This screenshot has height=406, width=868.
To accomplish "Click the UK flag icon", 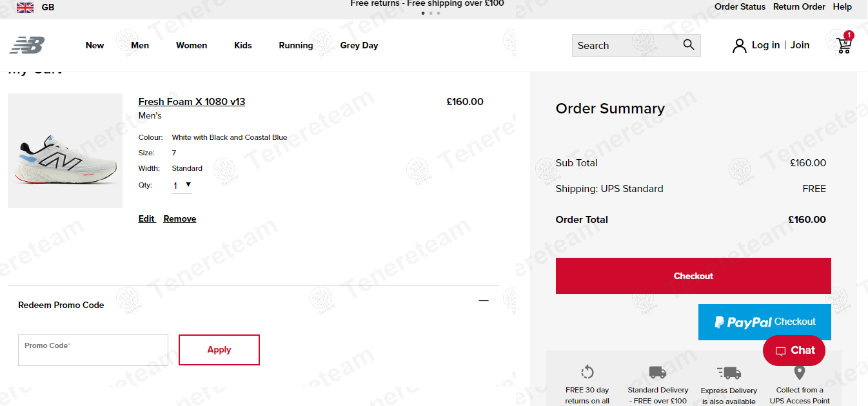I will [25, 7].
